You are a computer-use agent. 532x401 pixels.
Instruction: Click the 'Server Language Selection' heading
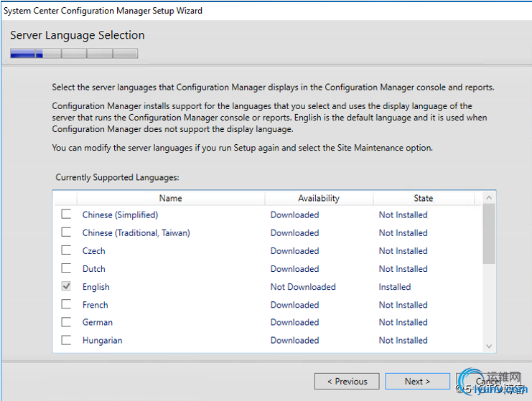tap(78, 35)
